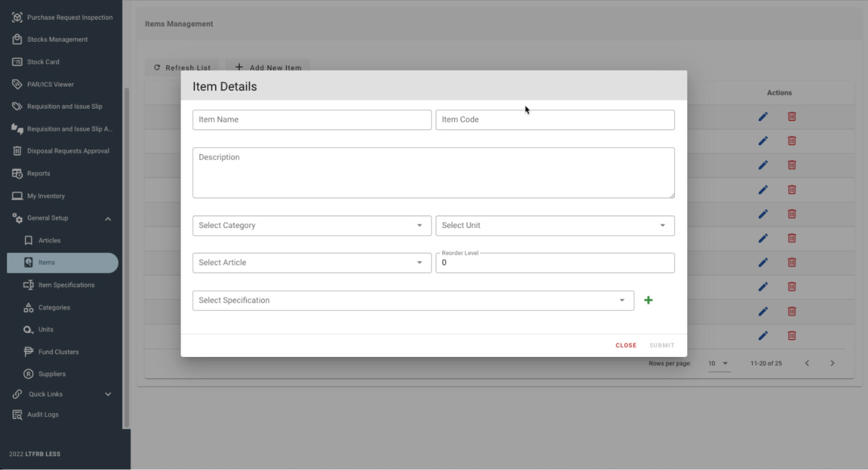The image size is (868, 470).
Task: Expand the Quick Links menu chevron
Action: tap(108, 394)
